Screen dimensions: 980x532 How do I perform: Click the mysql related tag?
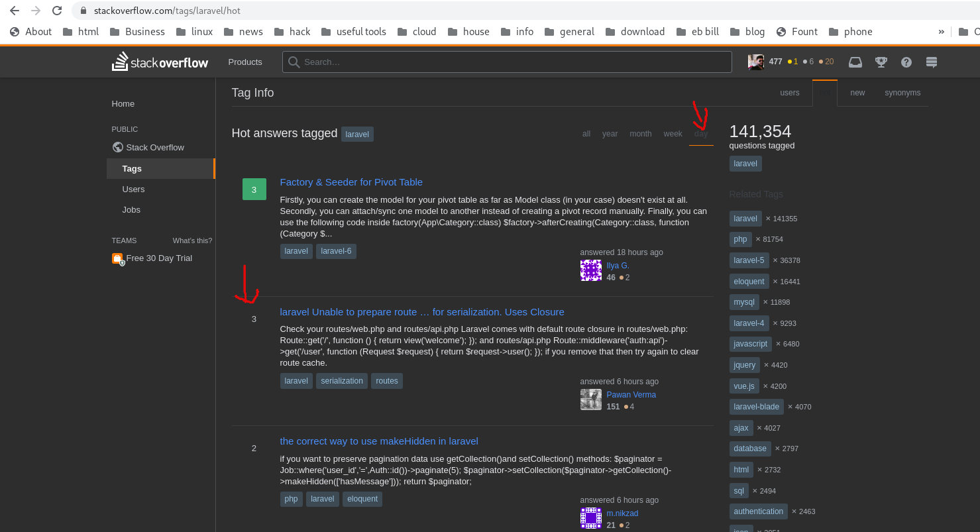744,302
